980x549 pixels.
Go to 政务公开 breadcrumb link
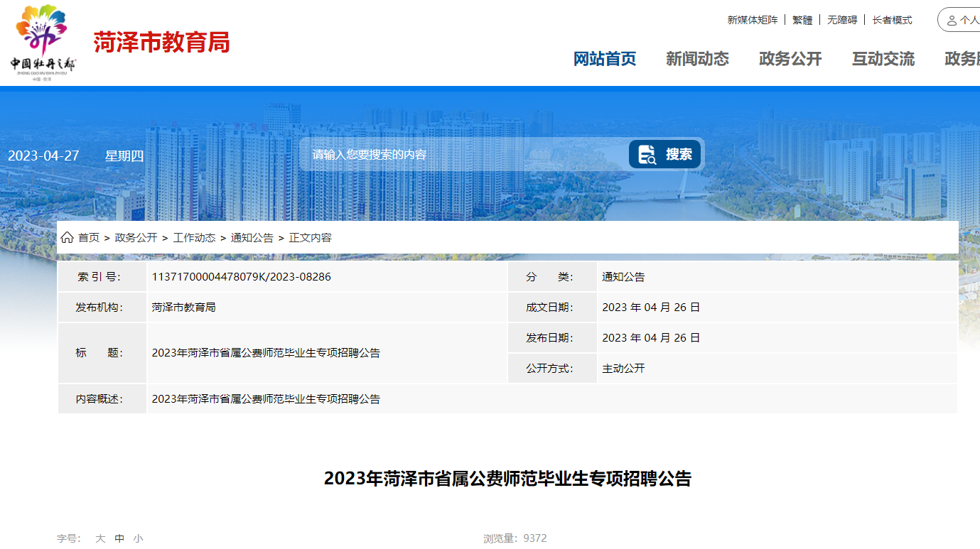[x=136, y=238]
